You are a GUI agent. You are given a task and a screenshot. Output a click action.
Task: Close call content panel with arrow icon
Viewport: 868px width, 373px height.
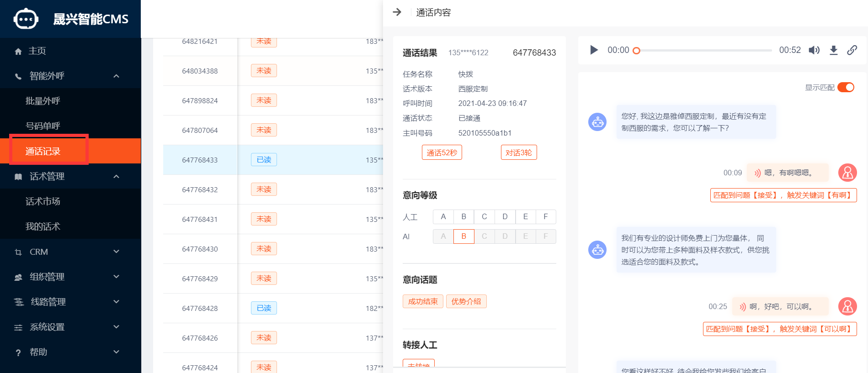click(397, 12)
